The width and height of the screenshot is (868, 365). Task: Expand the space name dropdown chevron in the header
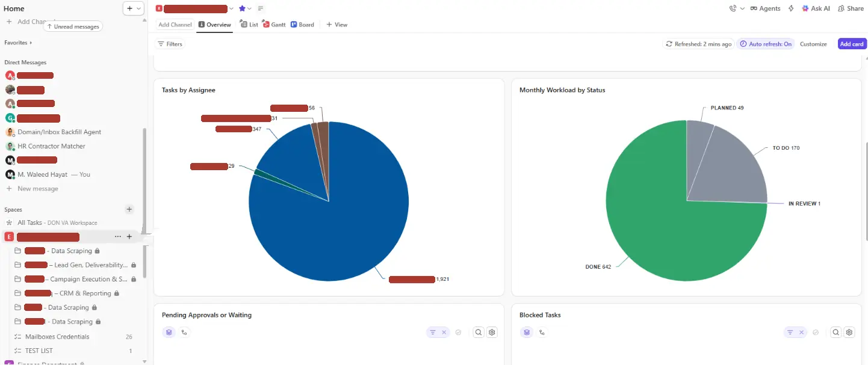click(x=231, y=8)
